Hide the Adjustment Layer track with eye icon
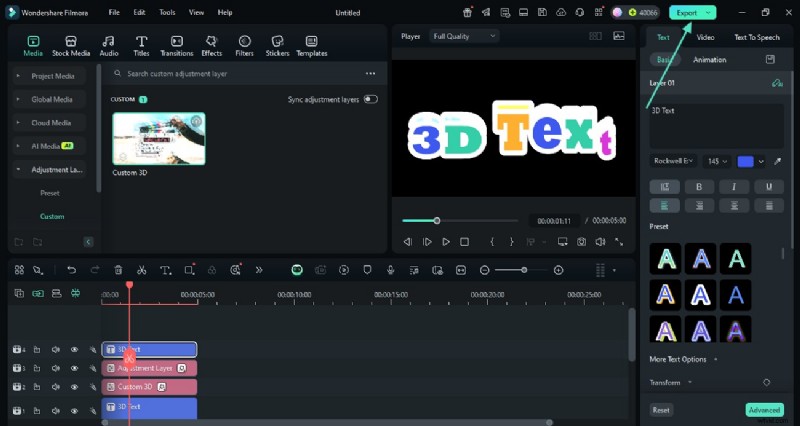The image size is (800, 426). click(x=73, y=368)
